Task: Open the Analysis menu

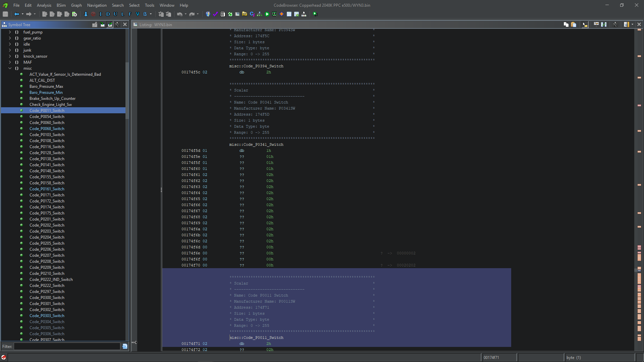Action: (44, 5)
